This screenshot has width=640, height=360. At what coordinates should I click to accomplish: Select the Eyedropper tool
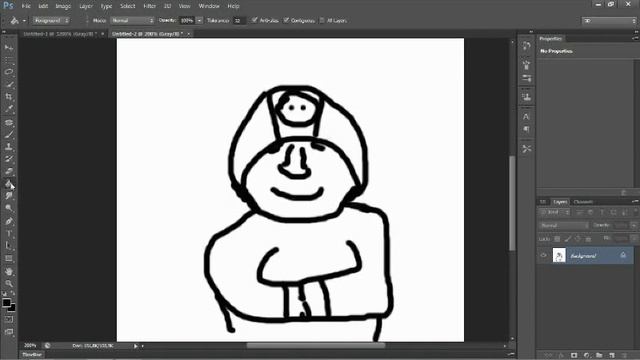click(9, 109)
